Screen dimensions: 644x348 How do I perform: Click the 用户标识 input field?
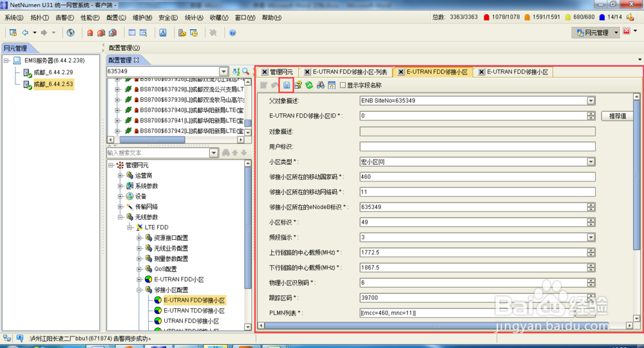click(x=477, y=147)
